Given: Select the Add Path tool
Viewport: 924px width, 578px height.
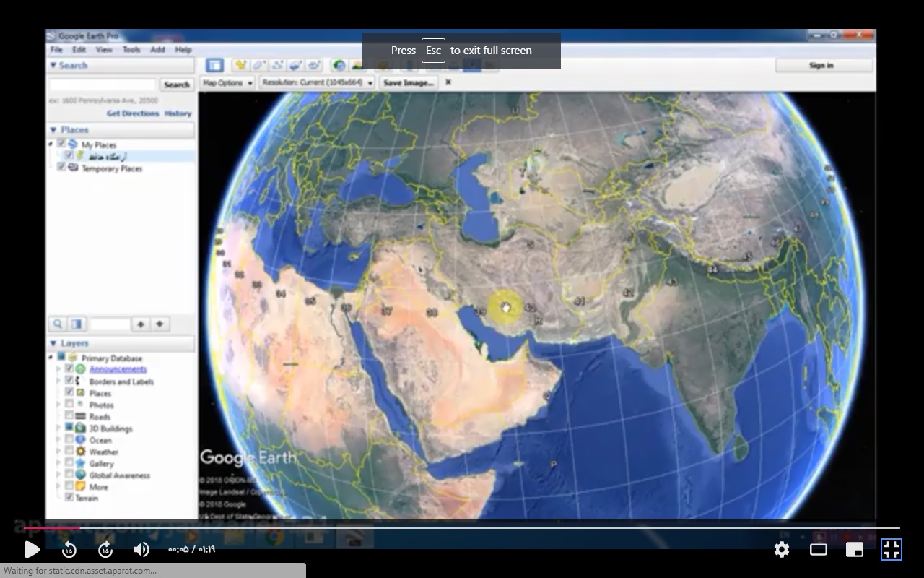Looking at the screenshot, I should (277, 66).
